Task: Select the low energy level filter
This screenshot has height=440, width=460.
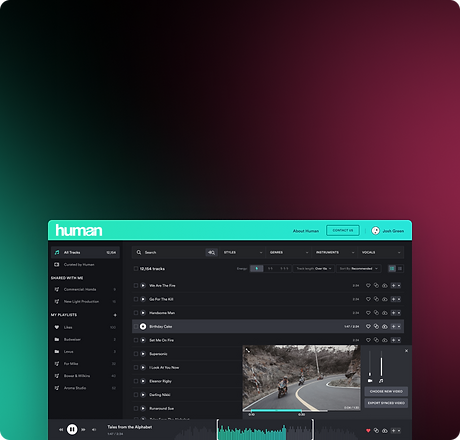Action: tap(257, 268)
